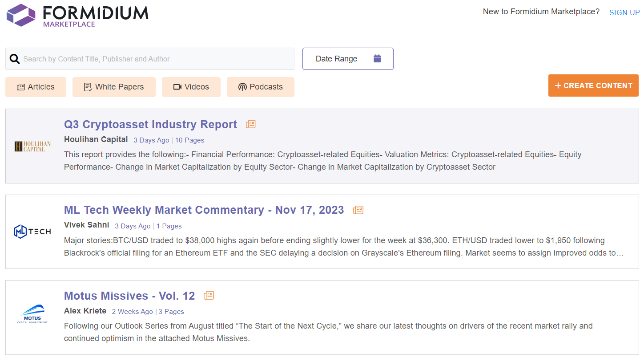Open the Date Range picker
This screenshot has width=644, height=358.
click(x=347, y=59)
